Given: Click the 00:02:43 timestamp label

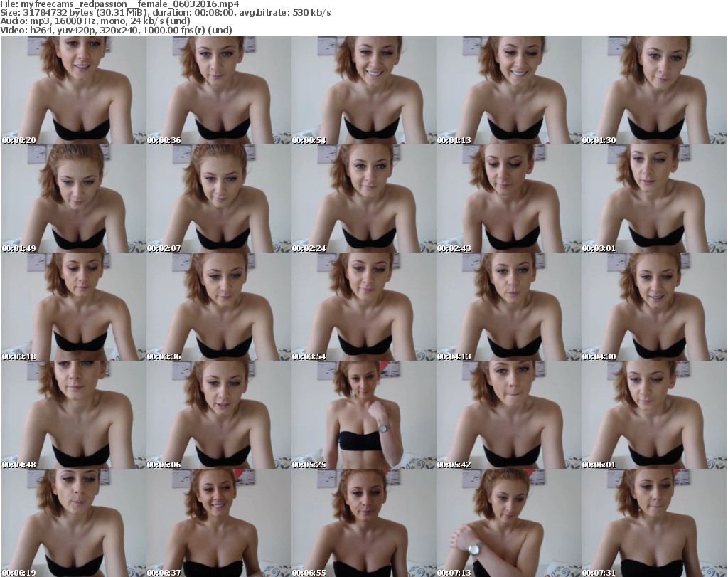Looking at the screenshot, I should pos(454,248).
